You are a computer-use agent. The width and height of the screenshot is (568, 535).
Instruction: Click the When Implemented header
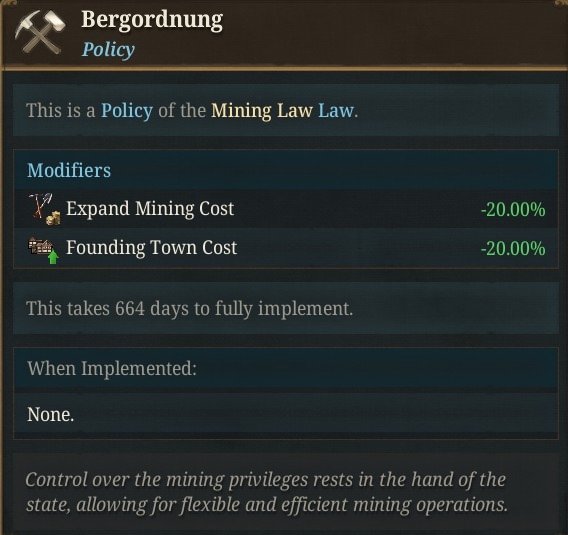(x=112, y=368)
